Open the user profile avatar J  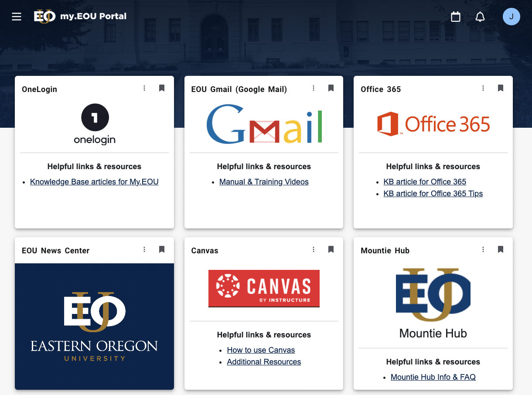[511, 17]
